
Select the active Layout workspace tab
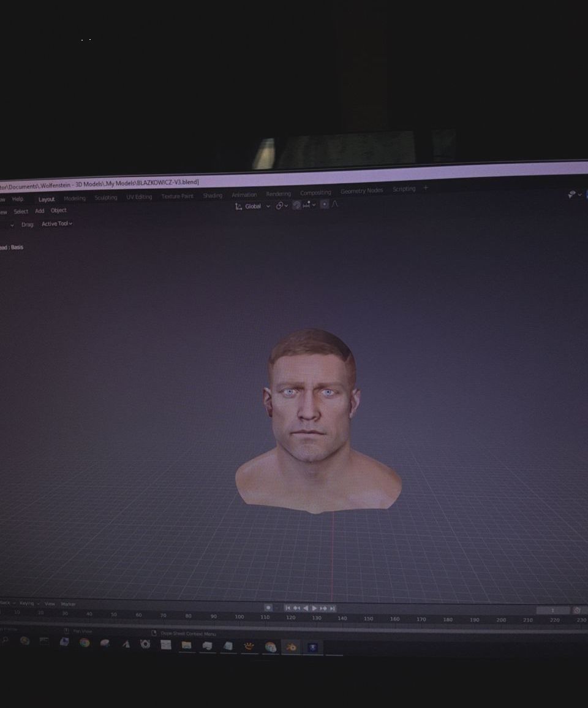point(47,199)
